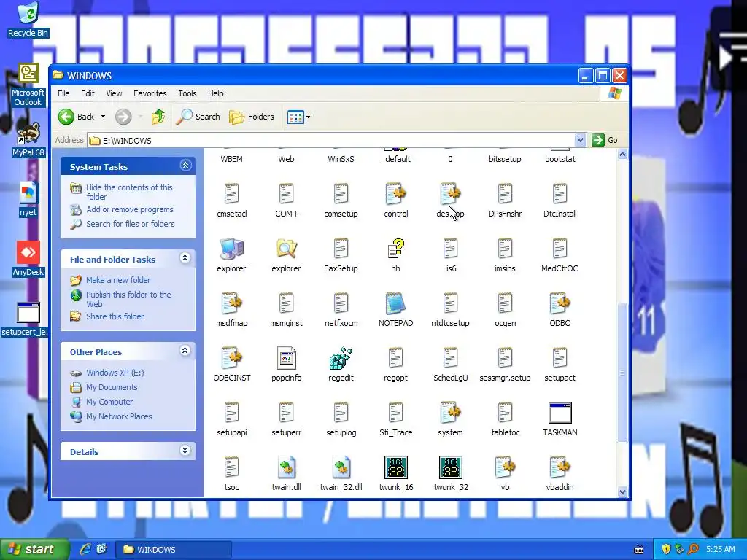Open the File menu
747x560 pixels.
[x=63, y=93]
